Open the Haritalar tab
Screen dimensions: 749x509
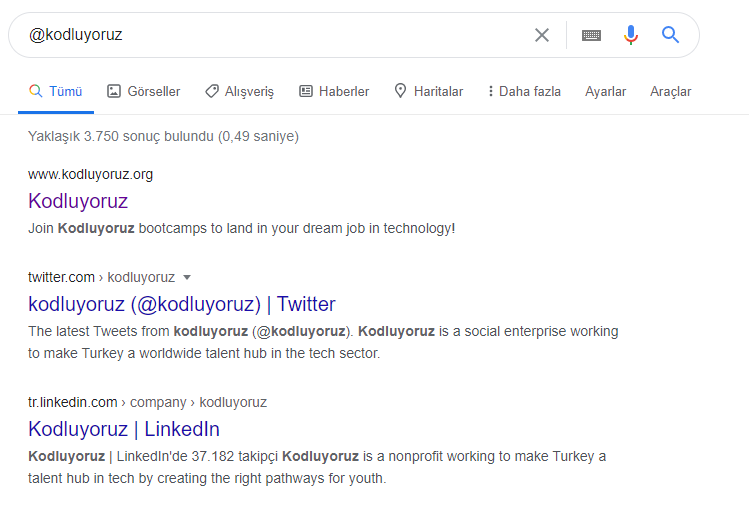428,91
